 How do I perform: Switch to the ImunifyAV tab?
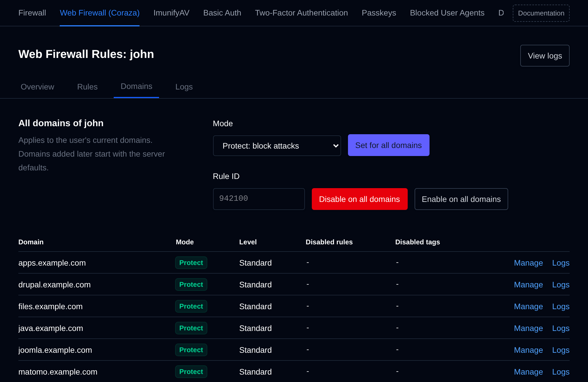click(x=171, y=13)
